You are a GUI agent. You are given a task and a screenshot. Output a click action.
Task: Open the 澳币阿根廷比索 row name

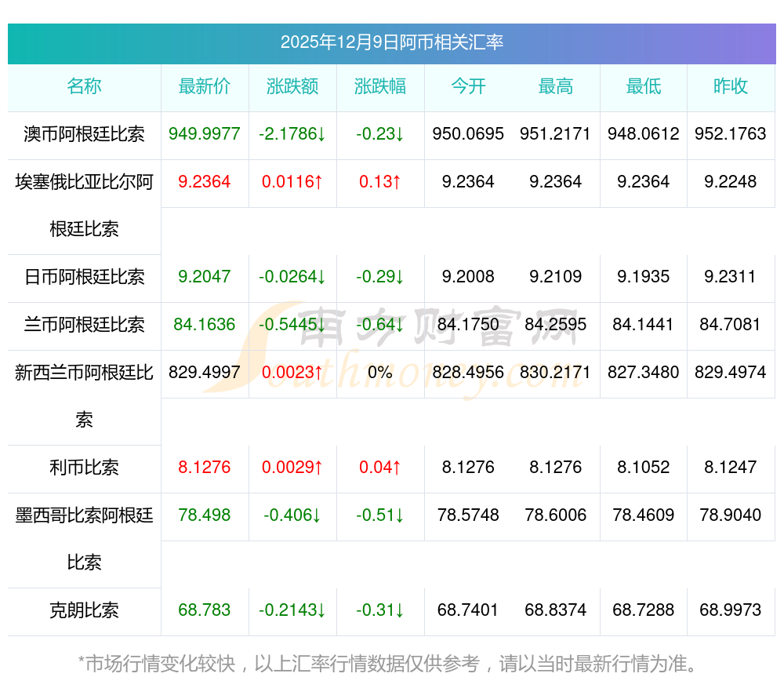point(84,134)
